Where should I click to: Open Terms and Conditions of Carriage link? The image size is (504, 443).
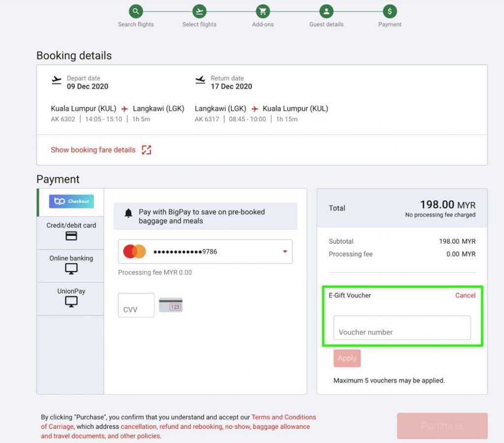click(178, 422)
